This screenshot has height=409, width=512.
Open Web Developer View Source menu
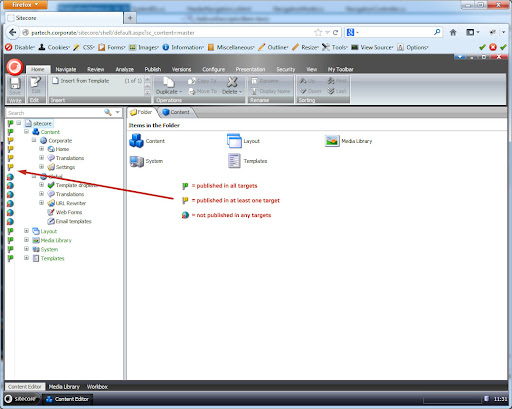[x=372, y=47]
